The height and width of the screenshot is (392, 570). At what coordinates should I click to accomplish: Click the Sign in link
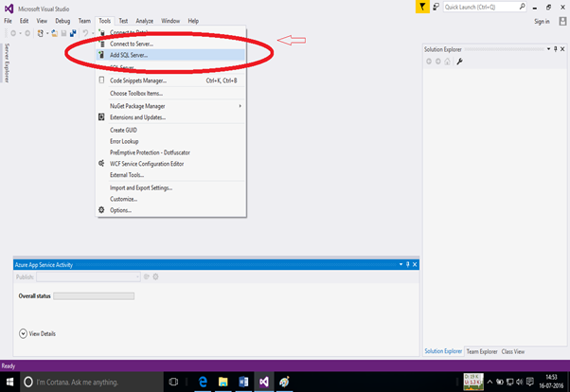pos(542,22)
